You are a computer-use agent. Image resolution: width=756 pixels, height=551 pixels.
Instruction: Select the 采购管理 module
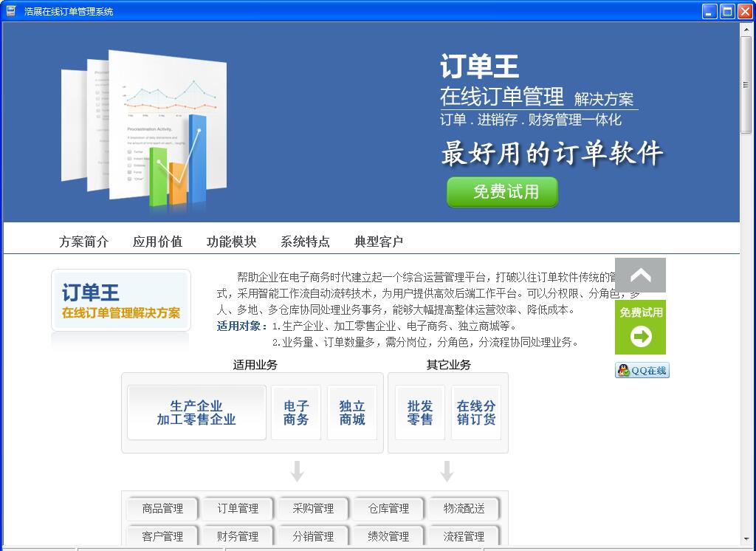(x=313, y=508)
